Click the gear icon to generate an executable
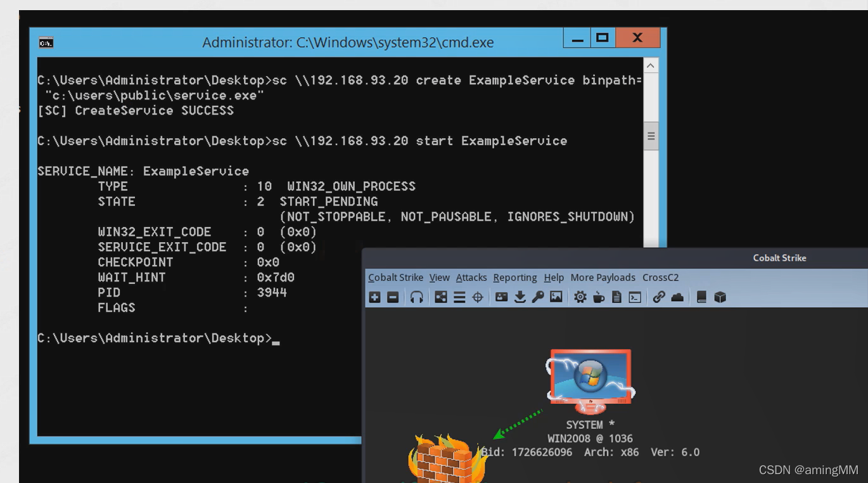Viewport: 868px width, 483px height. 580,297
